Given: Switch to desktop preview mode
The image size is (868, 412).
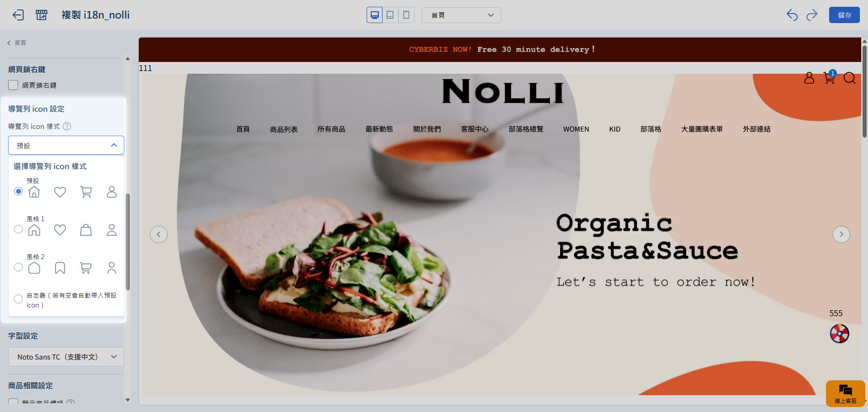Looking at the screenshot, I should 375,15.
